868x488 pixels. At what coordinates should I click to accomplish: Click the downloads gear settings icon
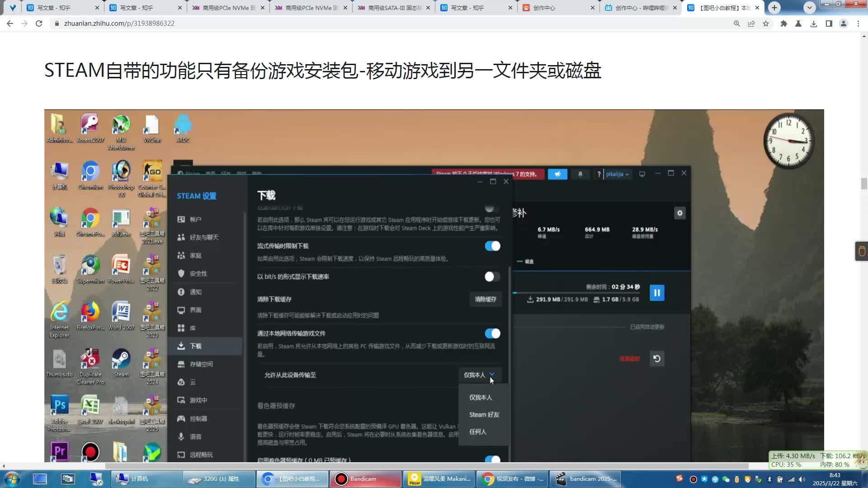coord(680,213)
